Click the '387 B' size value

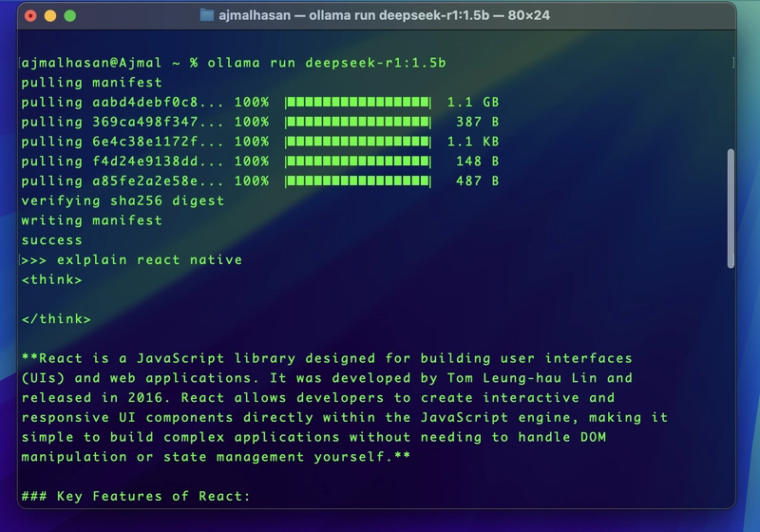478,122
